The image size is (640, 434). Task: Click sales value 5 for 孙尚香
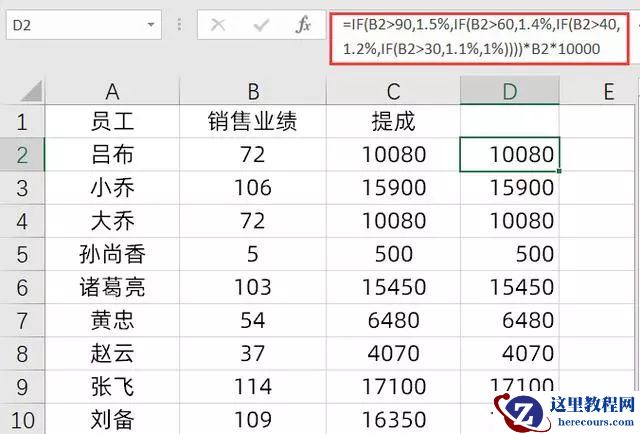tap(253, 254)
